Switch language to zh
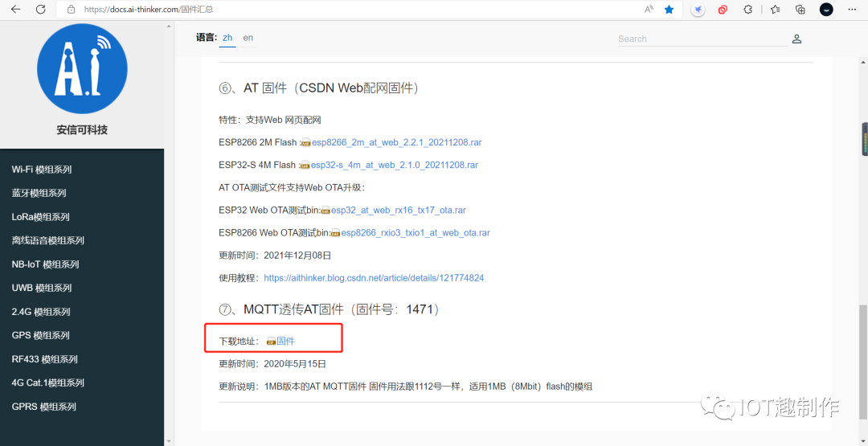 (227, 38)
